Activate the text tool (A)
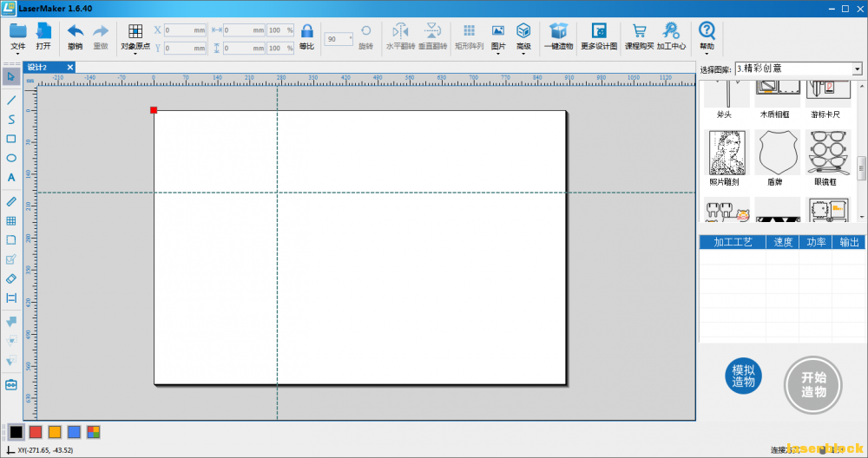 click(11, 178)
